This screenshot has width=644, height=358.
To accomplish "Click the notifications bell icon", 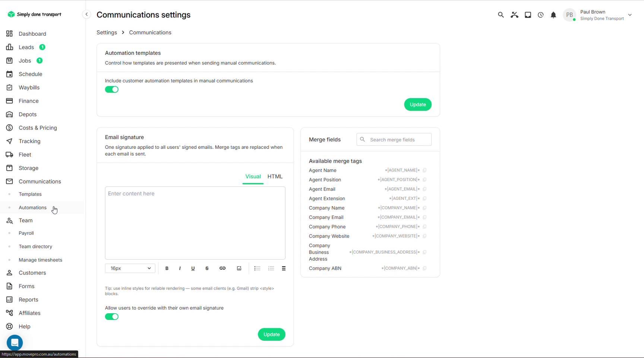I will (553, 15).
